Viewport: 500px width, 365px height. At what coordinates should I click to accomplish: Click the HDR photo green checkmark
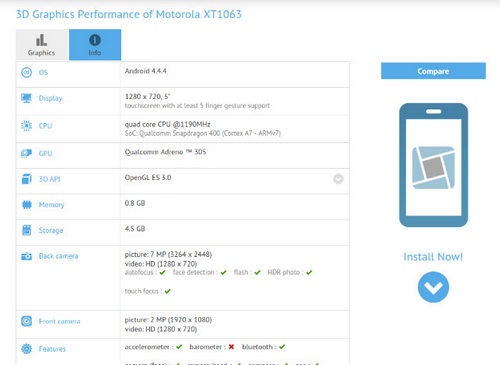click(309, 273)
